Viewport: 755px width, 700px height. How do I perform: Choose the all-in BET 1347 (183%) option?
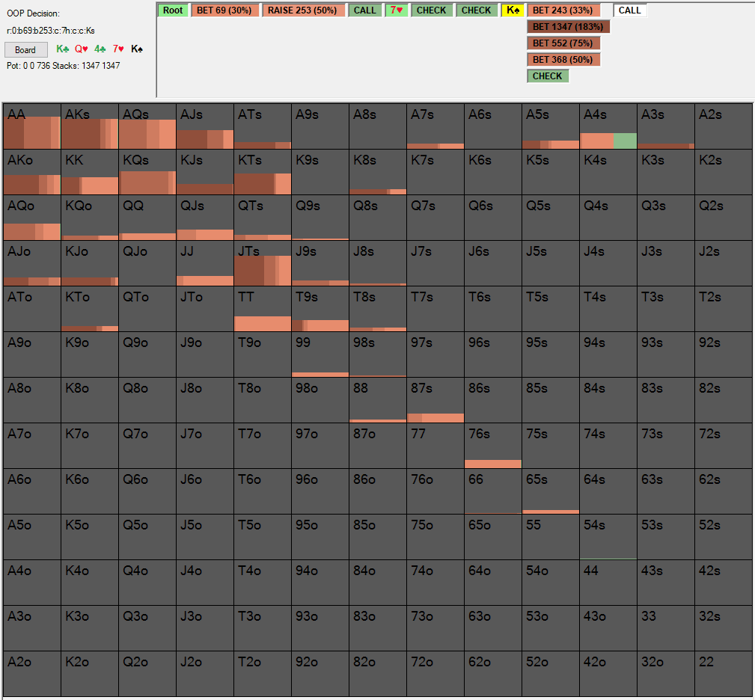click(x=569, y=27)
